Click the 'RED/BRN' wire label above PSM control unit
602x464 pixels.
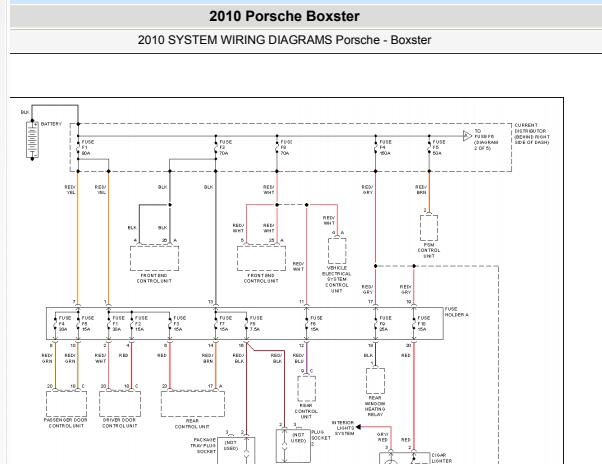421,190
